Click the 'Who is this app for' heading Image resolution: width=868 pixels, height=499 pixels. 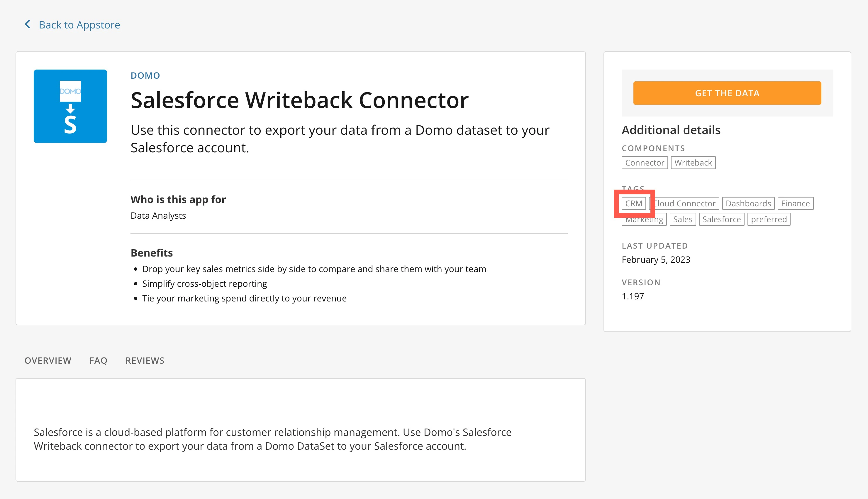point(178,200)
